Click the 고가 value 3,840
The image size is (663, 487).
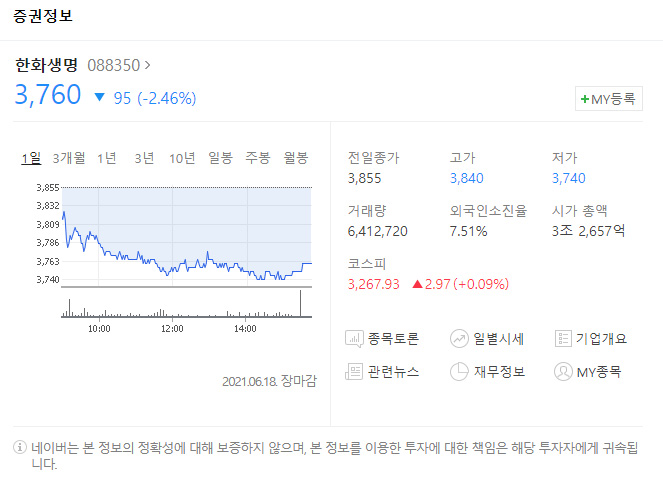(467, 178)
